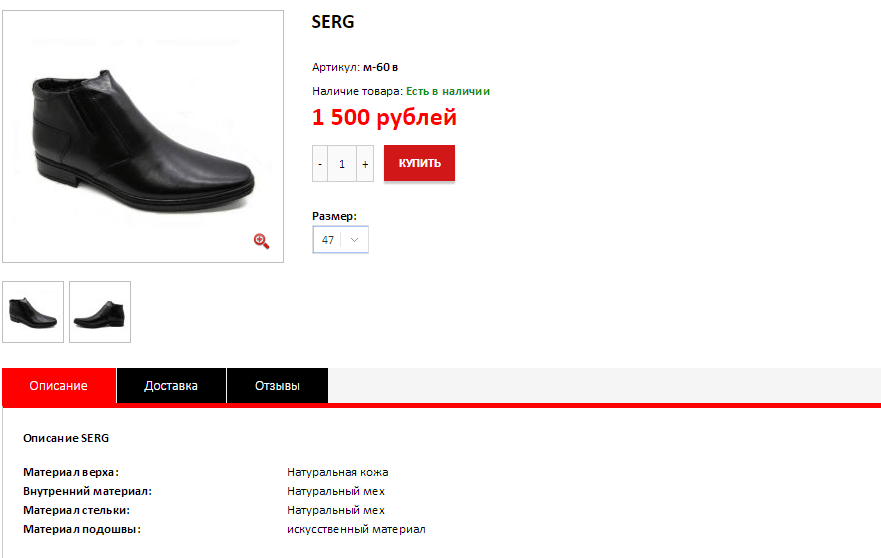
Task: Click the magnifier zoom icon on product image
Action: (261, 240)
